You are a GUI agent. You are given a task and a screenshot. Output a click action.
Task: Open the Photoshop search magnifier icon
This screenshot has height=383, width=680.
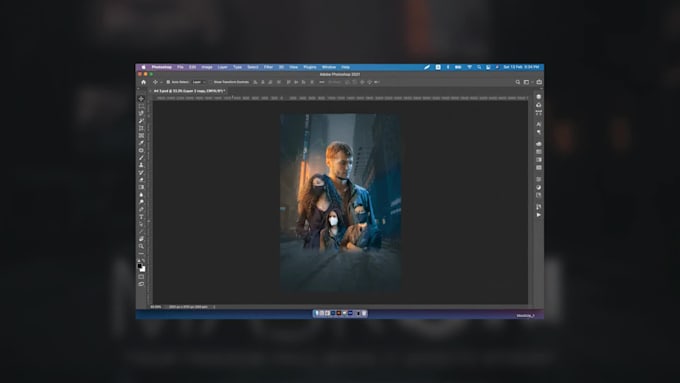point(517,82)
